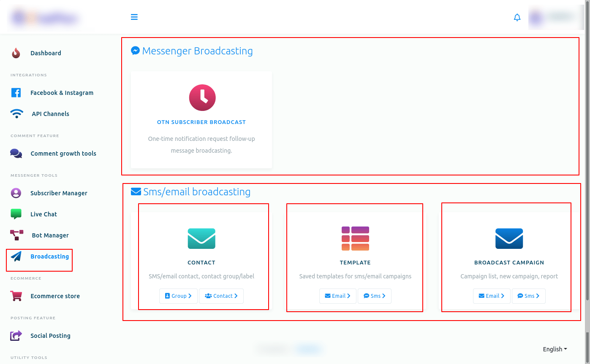Click the Facebook icon in sidebar
This screenshot has width=590, height=364.
16,93
